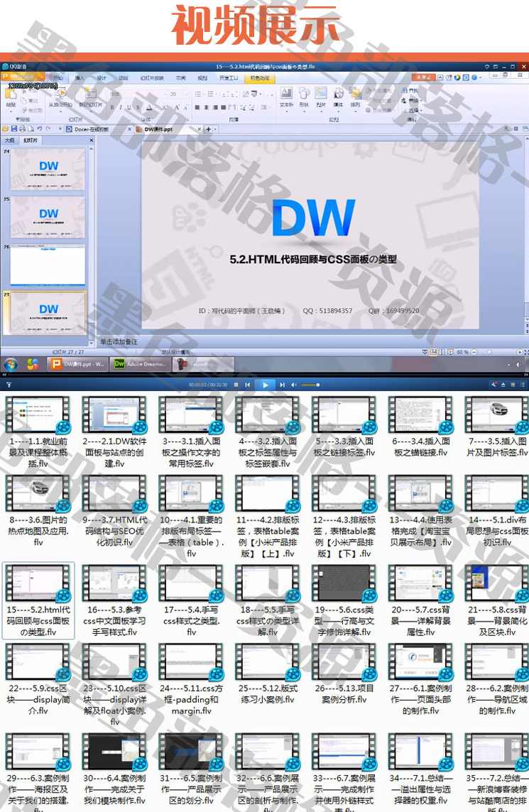Switch to the 大纲 panel tab
Viewport: 529px width, 812px height.
10,141
